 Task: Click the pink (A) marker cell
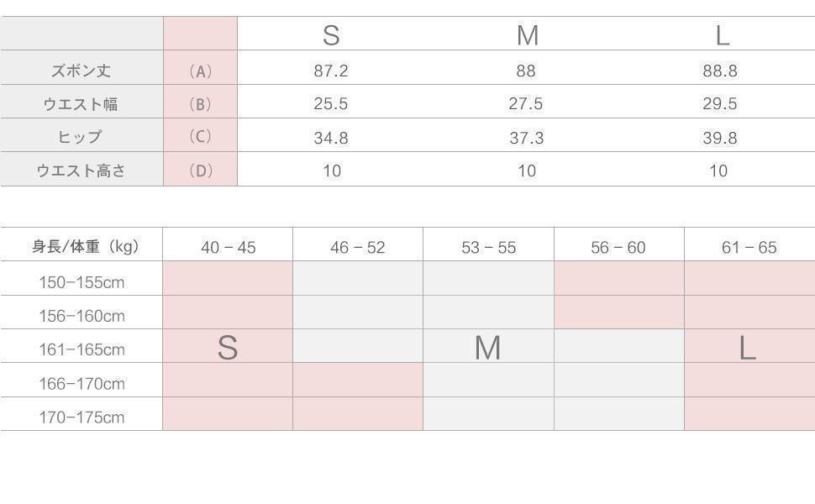(200, 67)
